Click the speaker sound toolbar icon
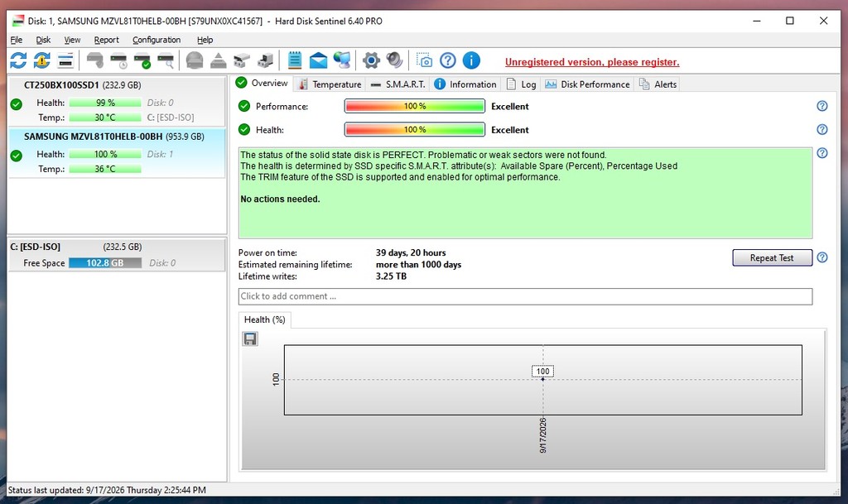The width and height of the screenshot is (848, 504). pyautogui.click(x=395, y=60)
